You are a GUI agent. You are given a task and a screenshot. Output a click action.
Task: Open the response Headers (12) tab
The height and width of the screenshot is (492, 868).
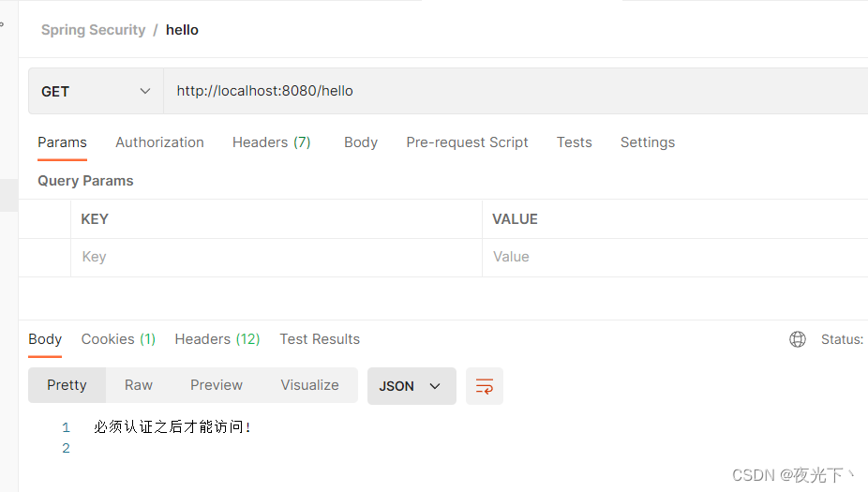pyautogui.click(x=217, y=339)
